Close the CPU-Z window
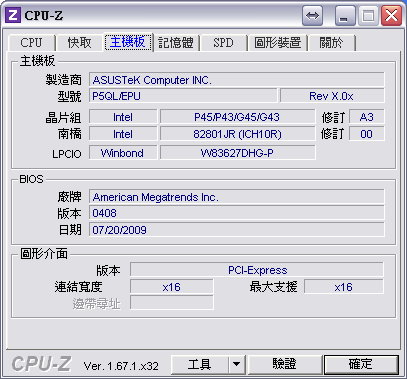The width and height of the screenshot is (407, 379). (x=391, y=16)
